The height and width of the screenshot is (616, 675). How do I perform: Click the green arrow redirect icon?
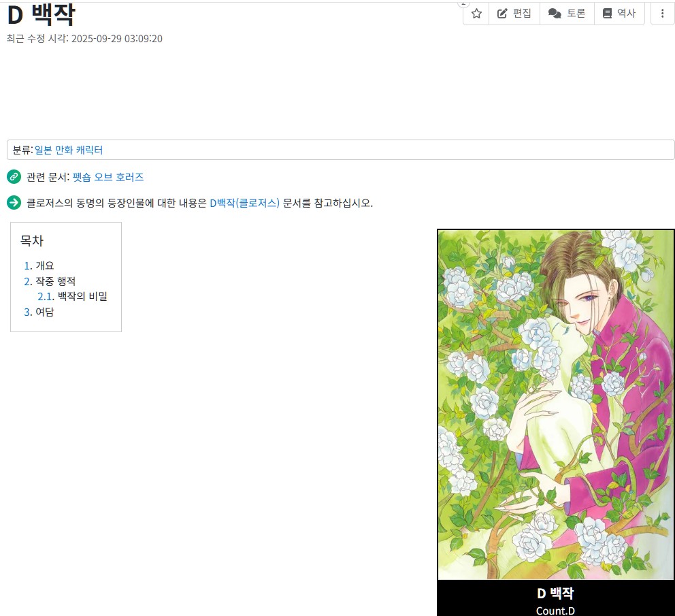tap(14, 202)
